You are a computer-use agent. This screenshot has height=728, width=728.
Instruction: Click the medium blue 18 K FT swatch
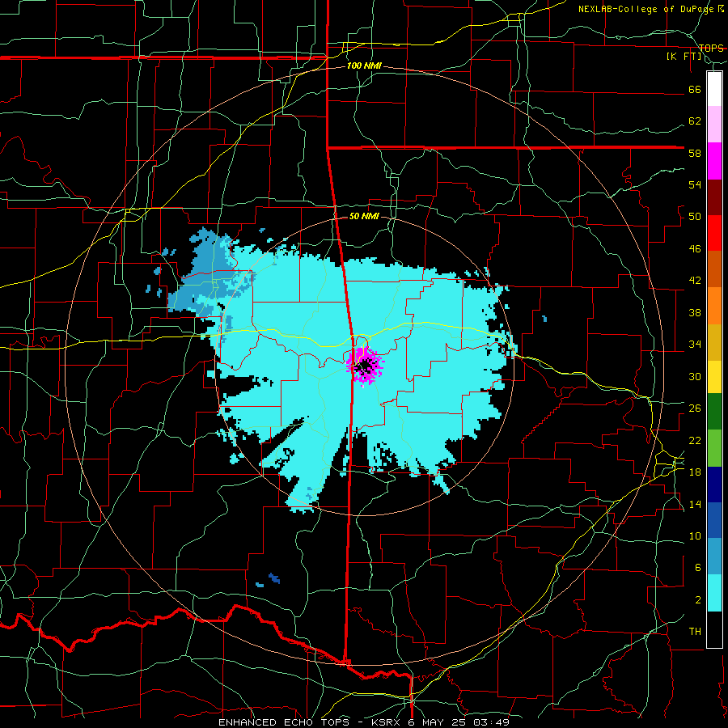click(714, 520)
